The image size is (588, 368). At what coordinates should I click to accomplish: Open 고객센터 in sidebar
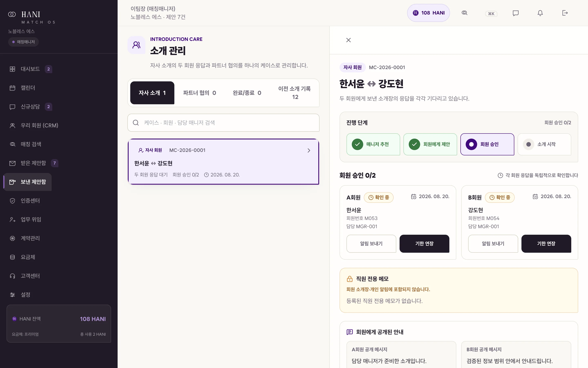(x=24, y=276)
